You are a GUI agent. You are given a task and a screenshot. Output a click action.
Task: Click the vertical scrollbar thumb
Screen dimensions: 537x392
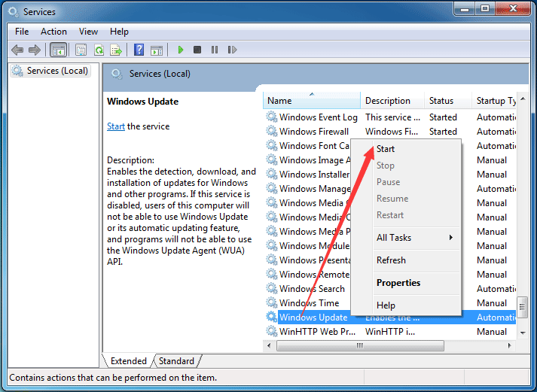click(523, 307)
